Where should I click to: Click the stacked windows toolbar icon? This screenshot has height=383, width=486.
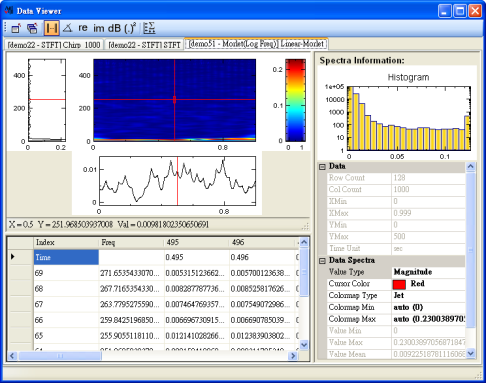point(32,28)
